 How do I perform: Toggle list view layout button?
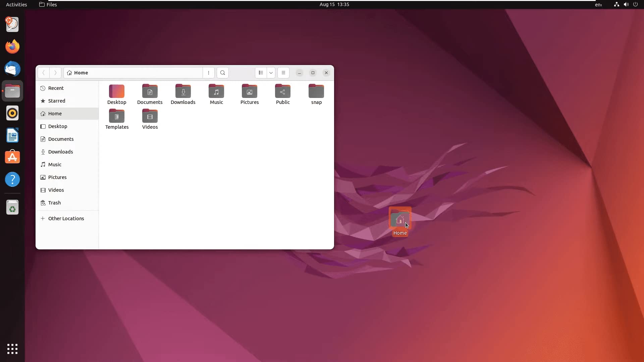261,73
